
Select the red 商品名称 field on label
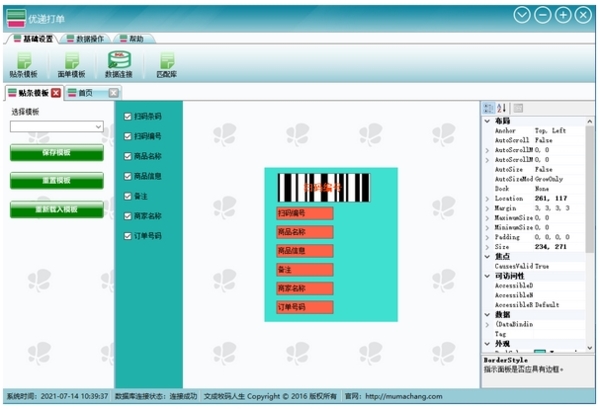coord(305,232)
